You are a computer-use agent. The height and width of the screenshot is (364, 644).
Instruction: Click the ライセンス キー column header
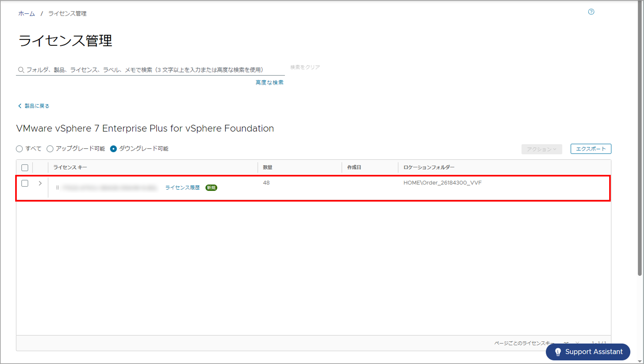click(x=70, y=167)
